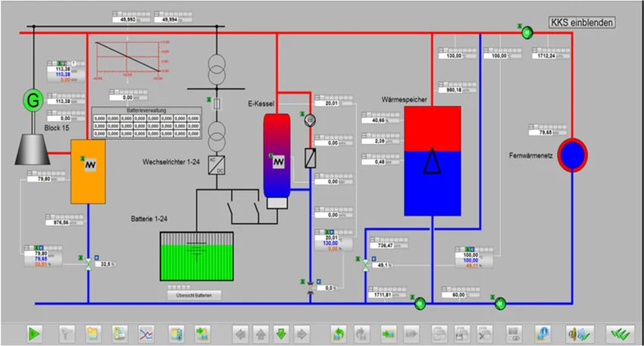
Task: Click the 980,18 value field
Action: 458,90
